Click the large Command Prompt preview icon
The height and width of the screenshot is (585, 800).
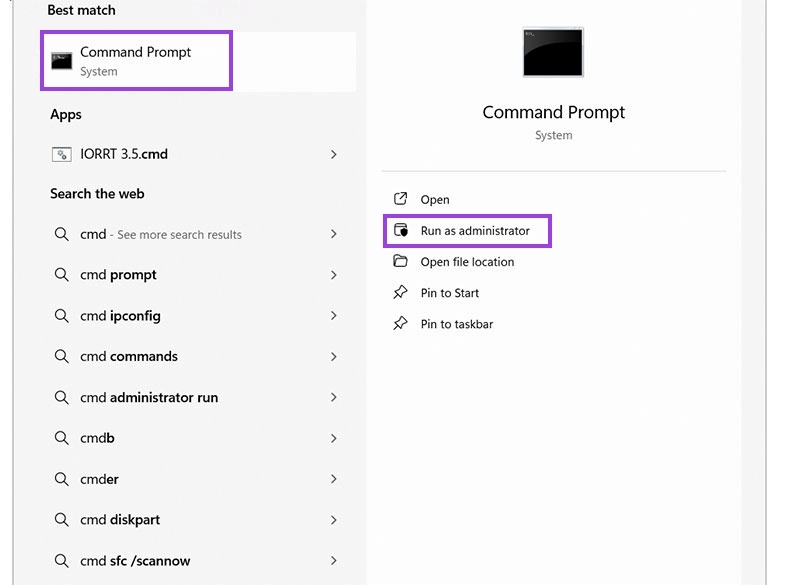coord(553,53)
